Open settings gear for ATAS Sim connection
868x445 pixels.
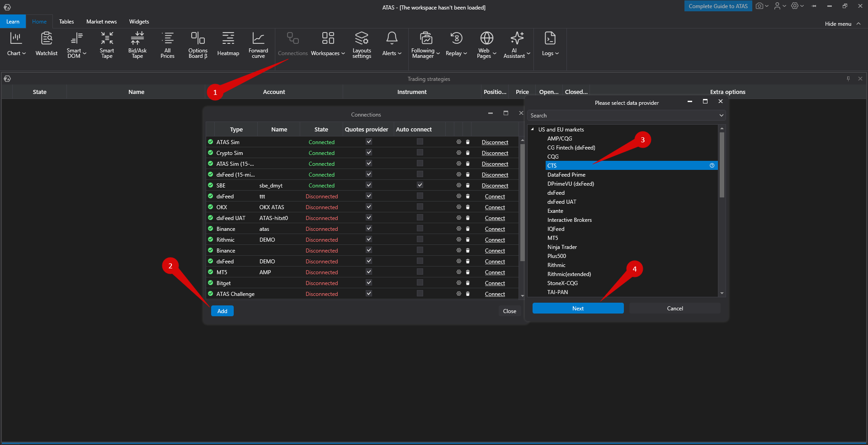[459, 142]
